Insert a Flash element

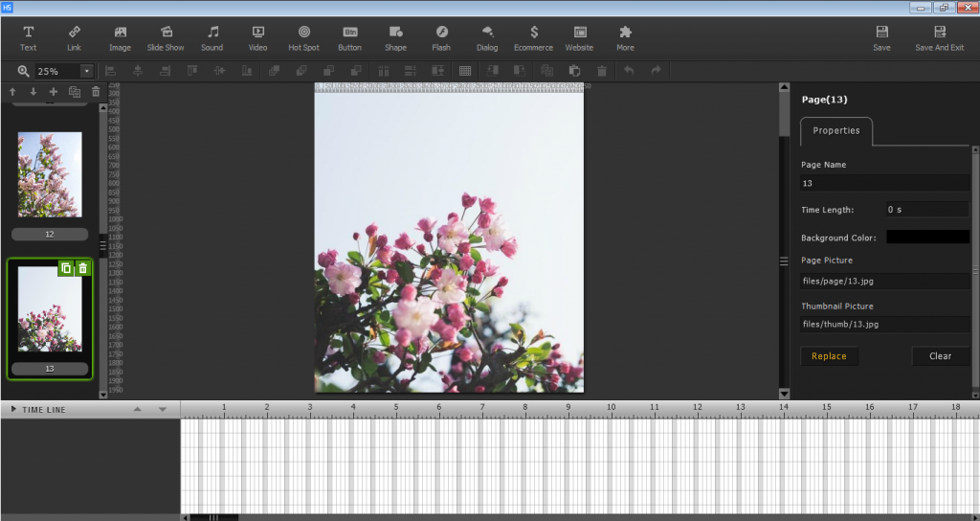click(441, 38)
